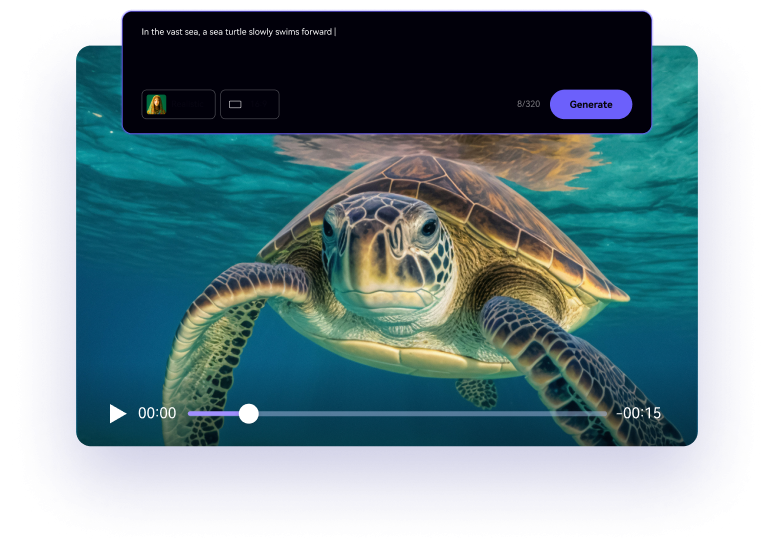
Task: Click the -00:15 remaining time label
Action: tap(638, 413)
